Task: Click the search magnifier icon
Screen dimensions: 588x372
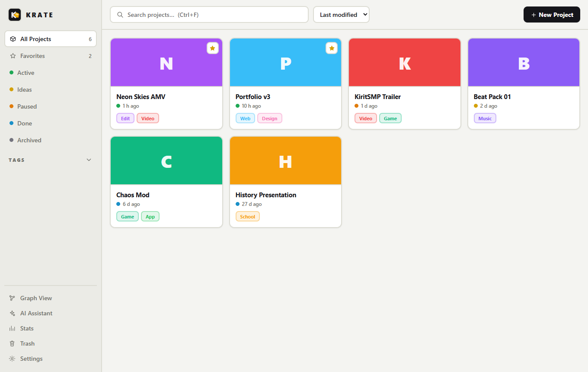Action: [120, 15]
